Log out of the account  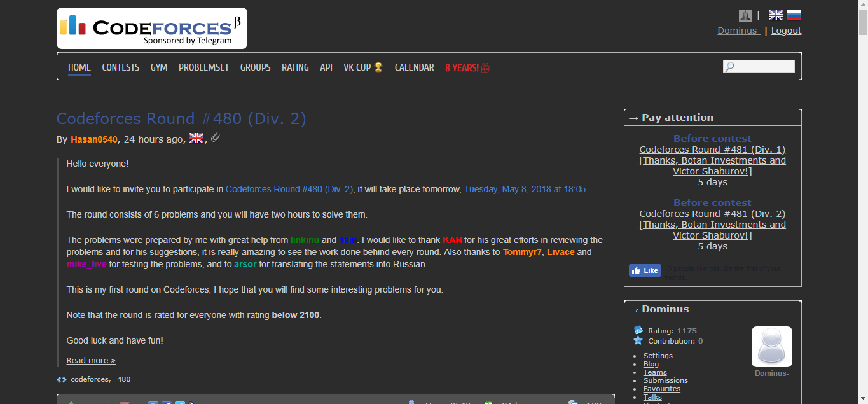786,30
